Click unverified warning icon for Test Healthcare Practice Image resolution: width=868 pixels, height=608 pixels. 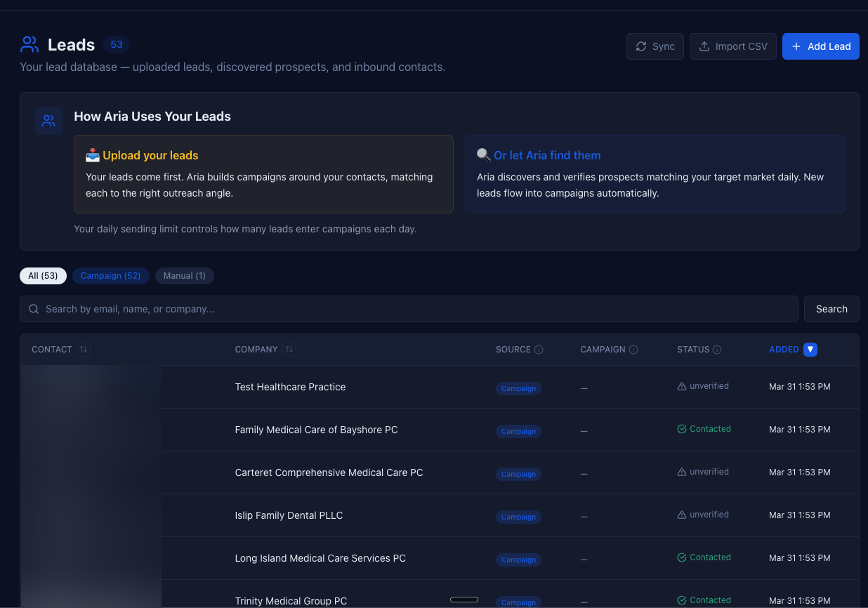(x=681, y=386)
